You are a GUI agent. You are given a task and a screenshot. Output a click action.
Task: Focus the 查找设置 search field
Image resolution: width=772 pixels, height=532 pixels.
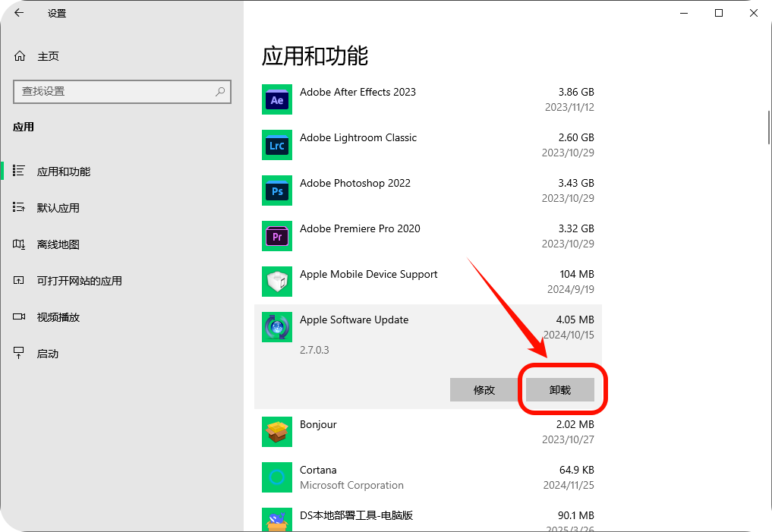122,92
